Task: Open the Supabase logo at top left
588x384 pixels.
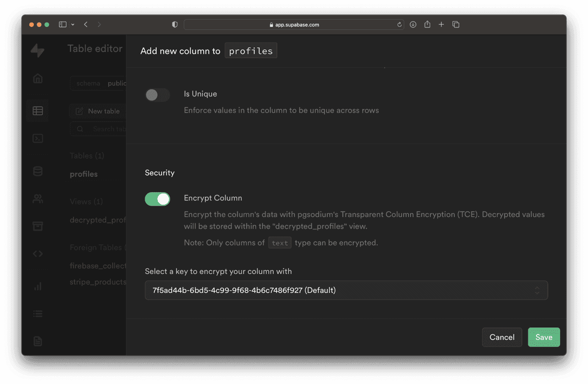Action: [x=38, y=49]
